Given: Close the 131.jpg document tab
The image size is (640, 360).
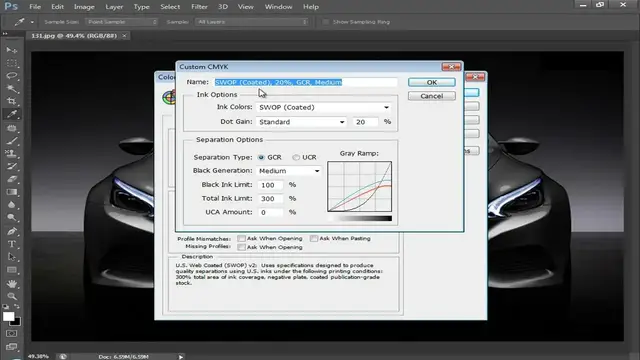Looking at the screenshot, I should pyautogui.click(x=124, y=36).
